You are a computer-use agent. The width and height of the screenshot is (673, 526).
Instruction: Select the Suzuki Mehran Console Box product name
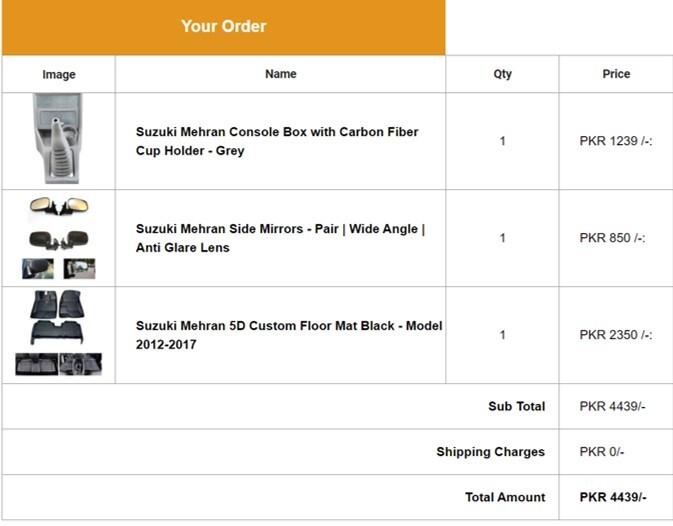pos(277,141)
